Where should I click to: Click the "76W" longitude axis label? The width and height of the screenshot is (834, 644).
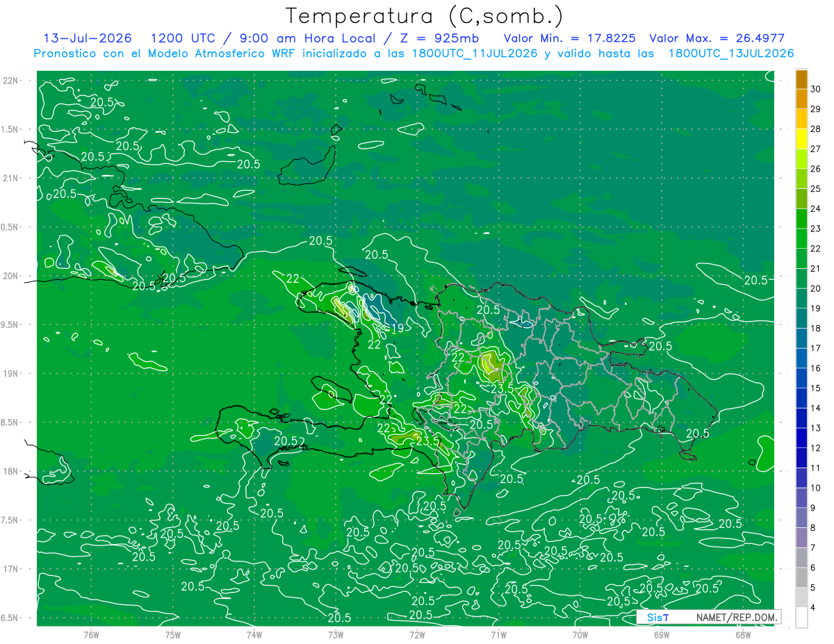pos(91,634)
